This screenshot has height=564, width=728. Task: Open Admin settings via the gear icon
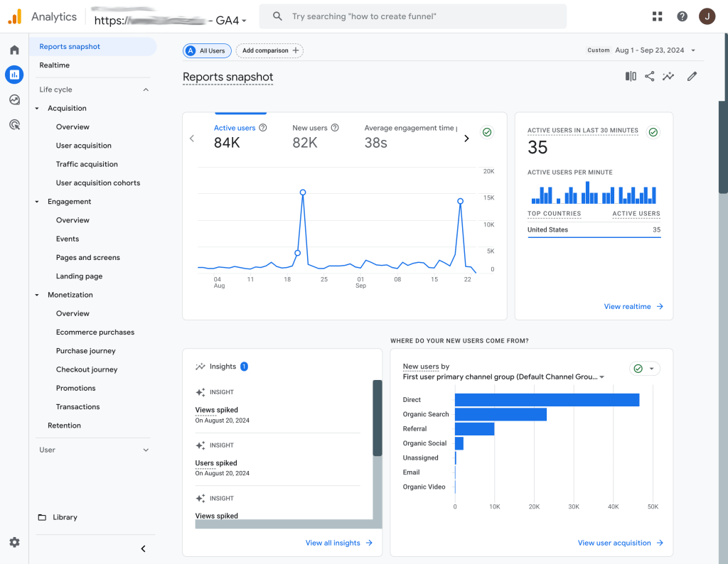[14, 542]
